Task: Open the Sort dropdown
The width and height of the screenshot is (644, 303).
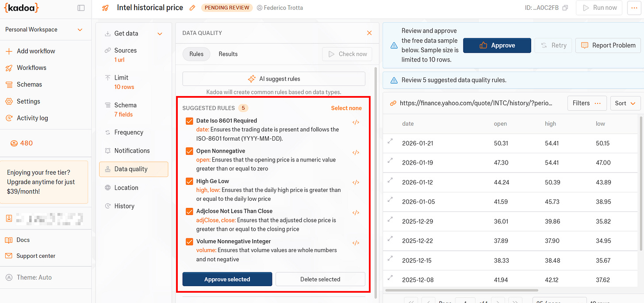Action: (625, 103)
